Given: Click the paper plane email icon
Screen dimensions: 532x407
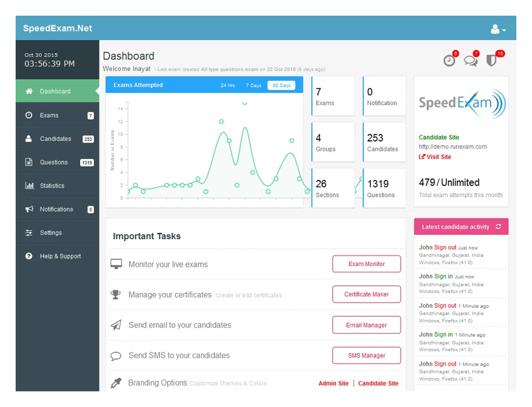Looking at the screenshot, I should tap(116, 325).
